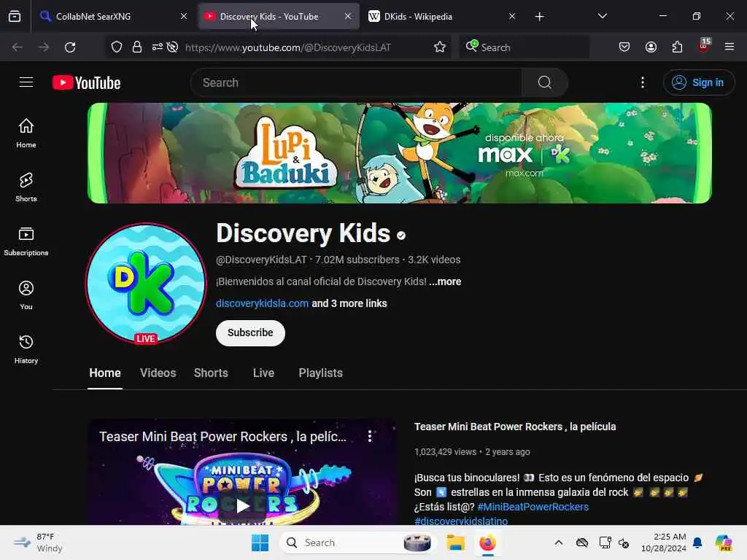Screen dimensions: 747x560
Task: Open Firefox tracking protection shield
Action: [117, 47]
